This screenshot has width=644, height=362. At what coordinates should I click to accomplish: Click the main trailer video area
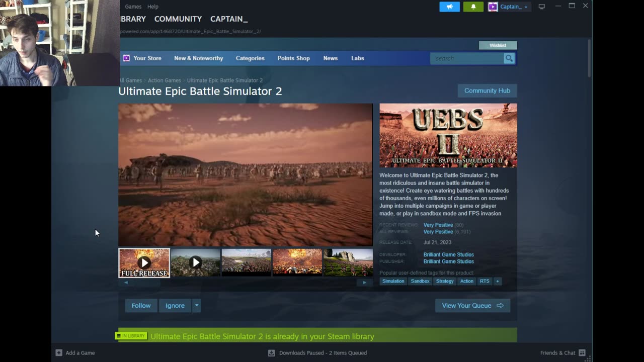click(246, 175)
